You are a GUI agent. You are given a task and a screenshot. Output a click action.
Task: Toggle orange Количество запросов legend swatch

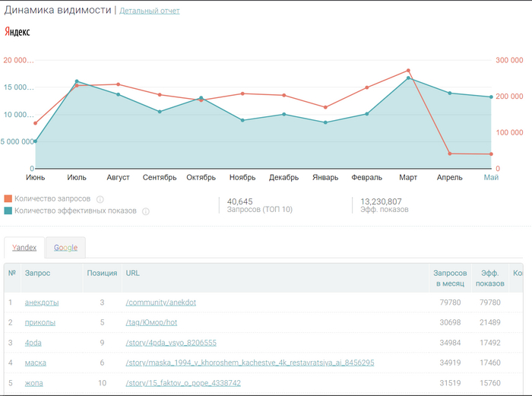(8, 199)
